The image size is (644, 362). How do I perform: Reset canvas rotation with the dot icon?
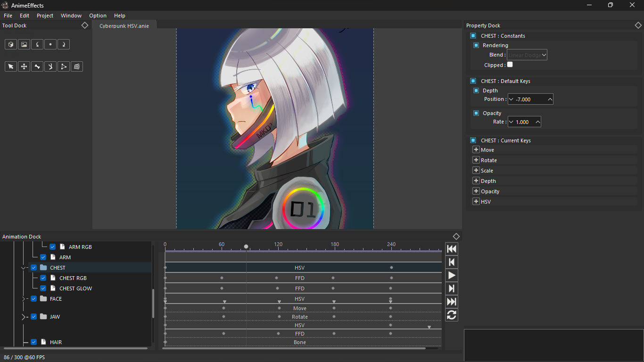[50, 44]
